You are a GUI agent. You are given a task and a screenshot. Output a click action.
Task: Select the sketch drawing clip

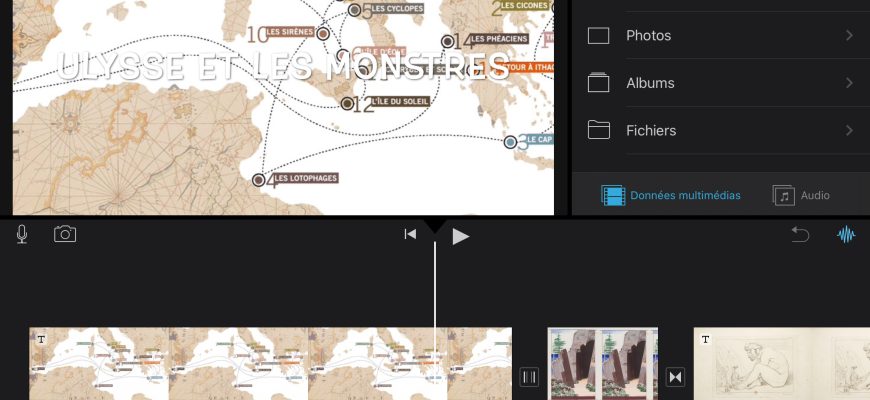click(782, 363)
